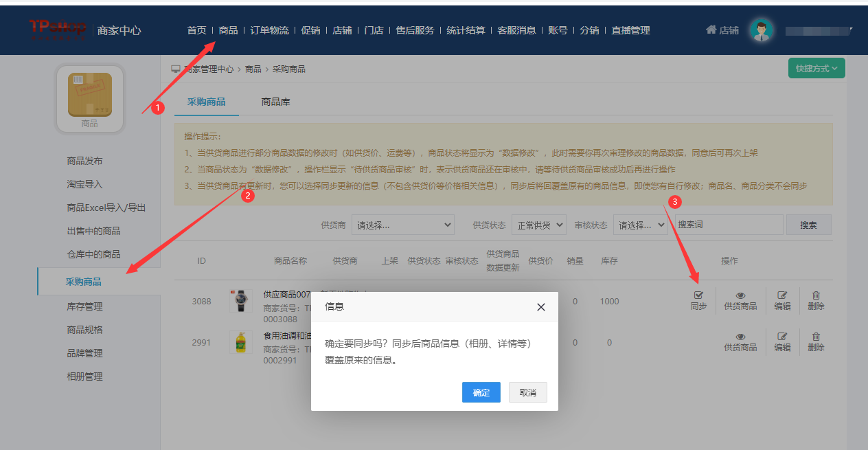Click the 店铺 home icon in header
This screenshot has height=450, width=868.
coord(711,30)
